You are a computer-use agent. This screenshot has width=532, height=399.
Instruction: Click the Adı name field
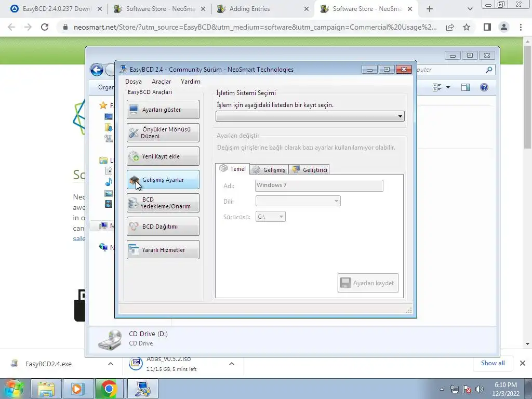pyautogui.click(x=319, y=185)
